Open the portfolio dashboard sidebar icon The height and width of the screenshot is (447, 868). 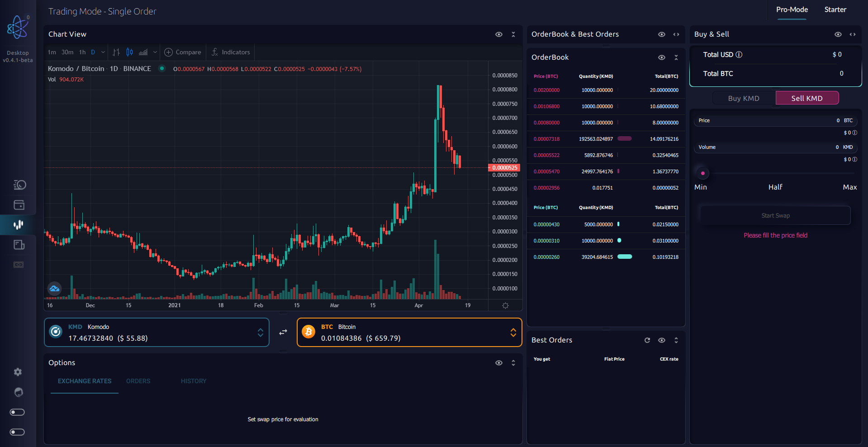[19, 185]
